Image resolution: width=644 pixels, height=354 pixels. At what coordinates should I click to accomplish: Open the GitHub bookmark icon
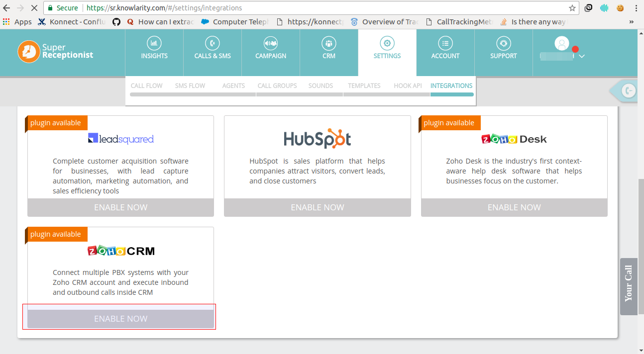click(116, 22)
